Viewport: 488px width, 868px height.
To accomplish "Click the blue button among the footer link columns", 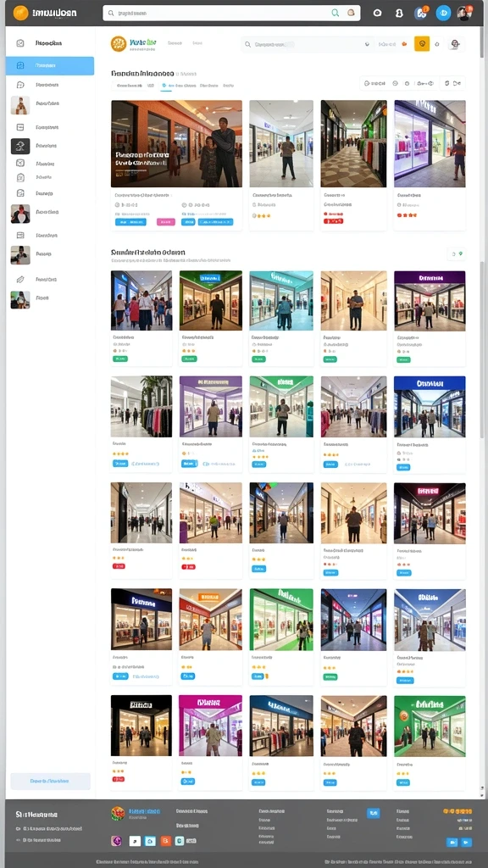I will (x=374, y=813).
